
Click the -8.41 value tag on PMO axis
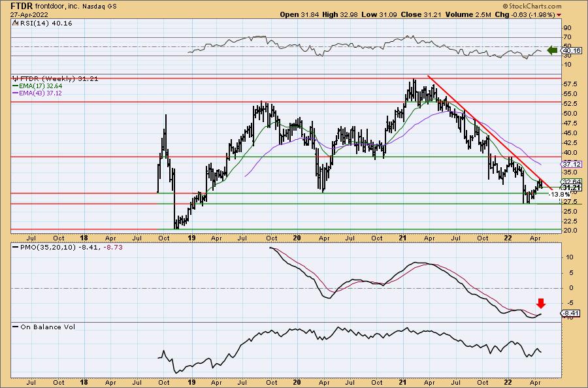click(x=571, y=314)
